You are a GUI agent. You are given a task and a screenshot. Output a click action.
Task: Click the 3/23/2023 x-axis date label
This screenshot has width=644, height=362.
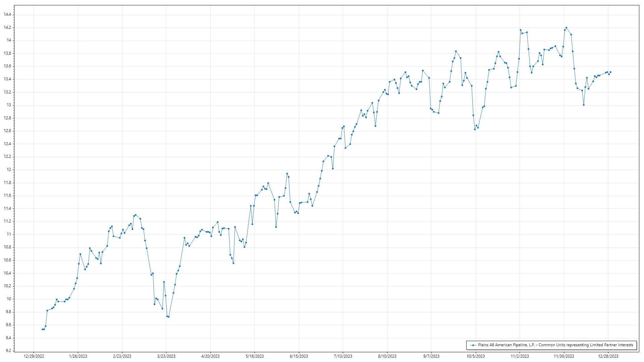[166, 356]
